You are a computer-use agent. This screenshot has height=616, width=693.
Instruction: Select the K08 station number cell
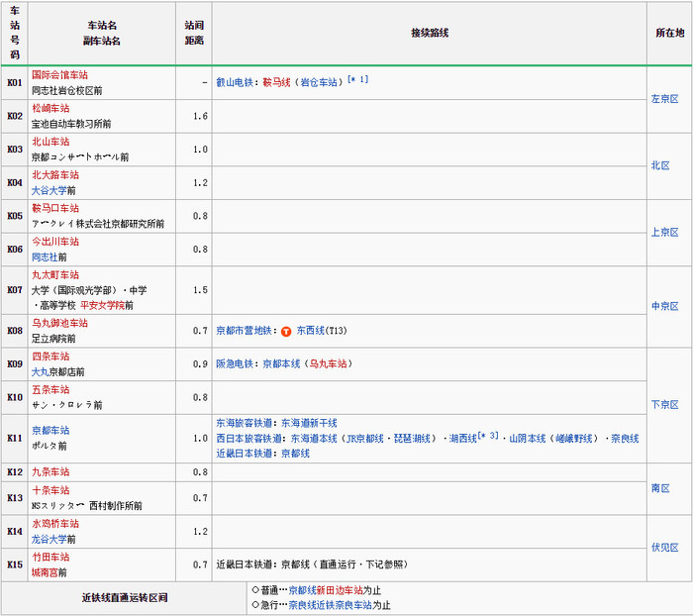[15, 331]
